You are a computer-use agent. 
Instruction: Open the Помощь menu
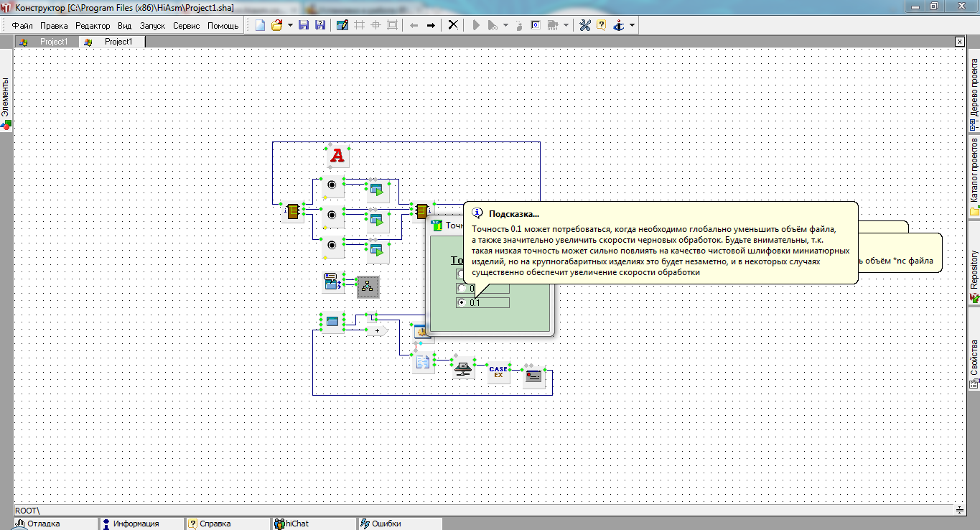coord(223,26)
